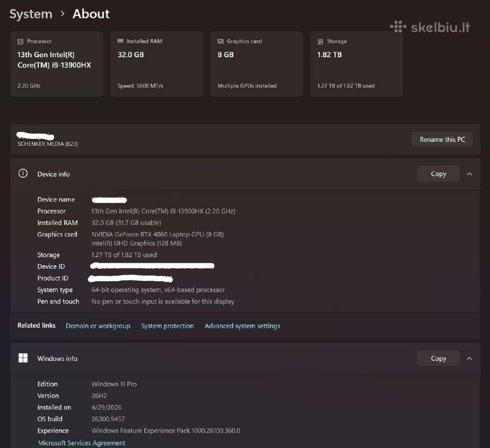The height and width of the screenshot is (448, 490).
Task: Collapse the Device info section chevron
Action: pos(470,174)
